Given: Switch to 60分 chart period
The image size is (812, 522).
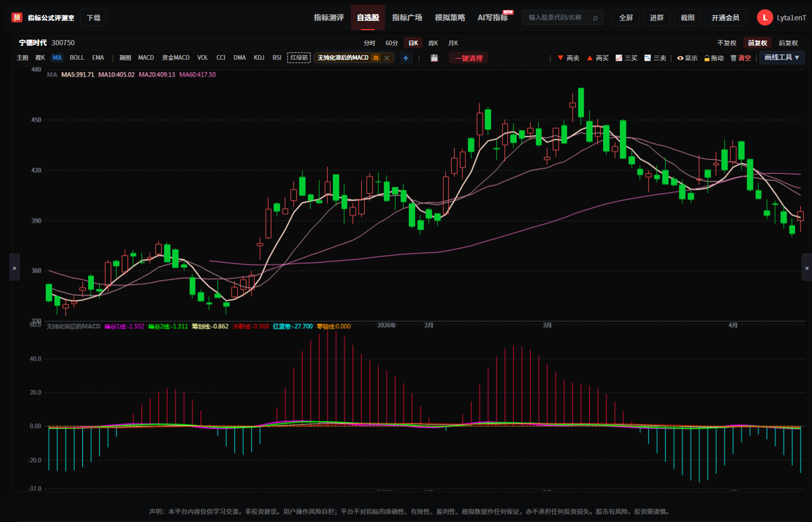Looking at the screenshot, I should tap(391, 43).
